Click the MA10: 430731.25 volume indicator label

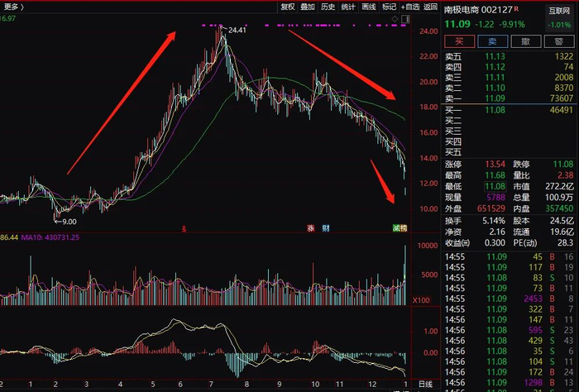50,237
